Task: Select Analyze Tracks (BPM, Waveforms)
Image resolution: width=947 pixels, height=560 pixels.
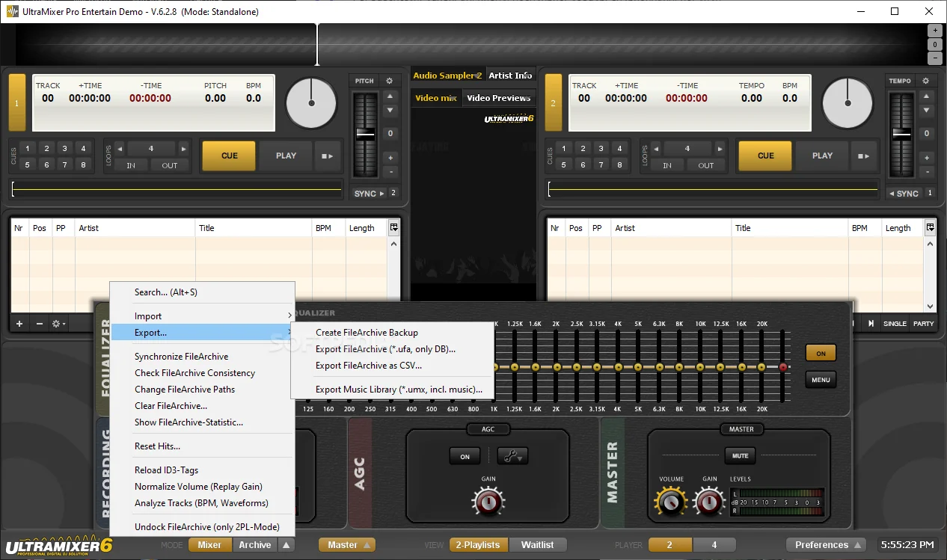Action: coord(202,503)
